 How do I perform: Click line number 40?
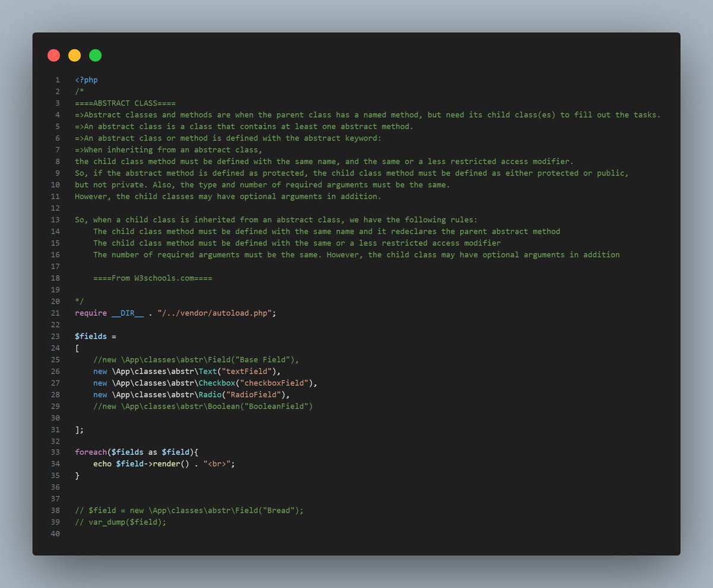coord(56,534)
